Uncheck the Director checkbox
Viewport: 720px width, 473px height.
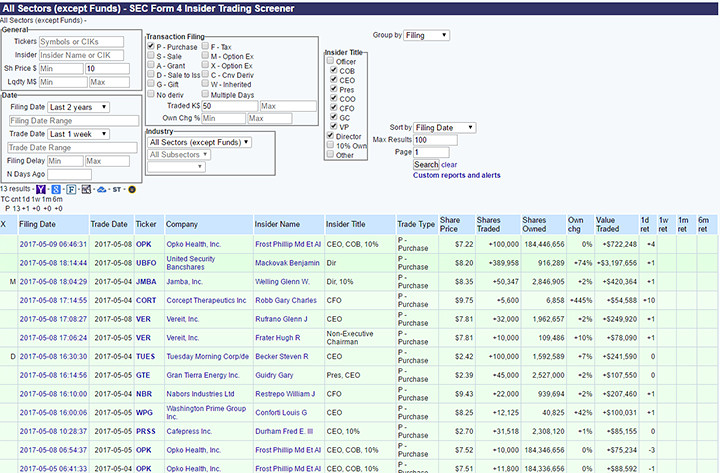[330, 136]
